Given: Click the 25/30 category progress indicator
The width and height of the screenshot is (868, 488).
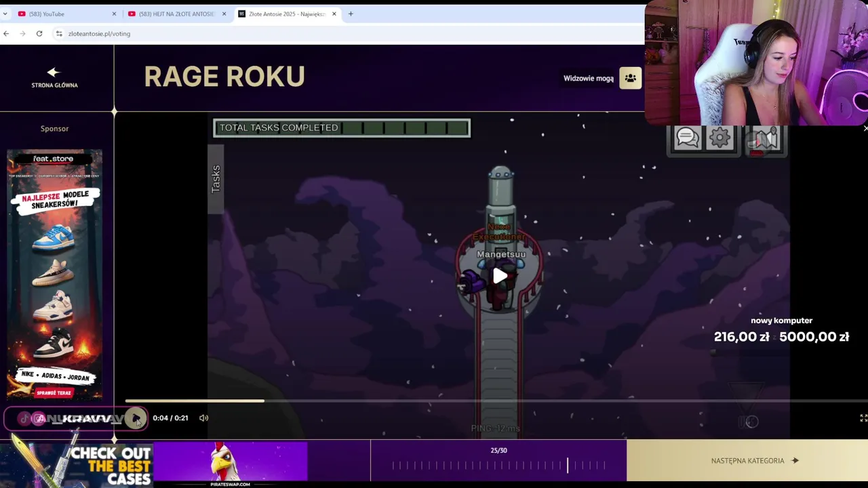Looking at the screenshot, I should (498, 460).
